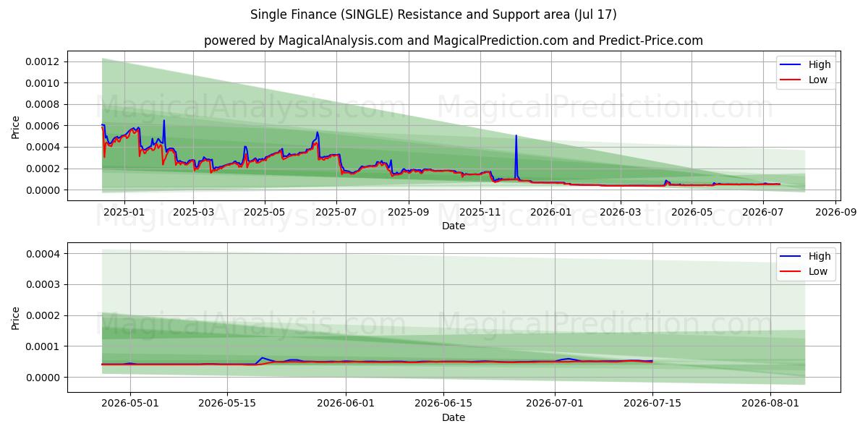
Task: Click the '2025-05' tick label
Action: tap(265, 213)
